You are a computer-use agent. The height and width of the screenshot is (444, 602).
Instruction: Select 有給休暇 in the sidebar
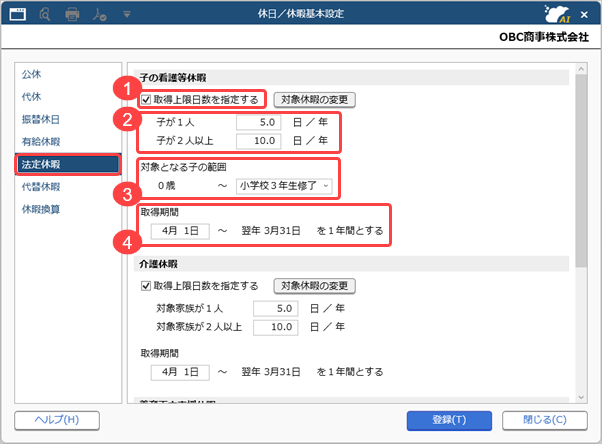pyautogui.click(x=41, y=141)
